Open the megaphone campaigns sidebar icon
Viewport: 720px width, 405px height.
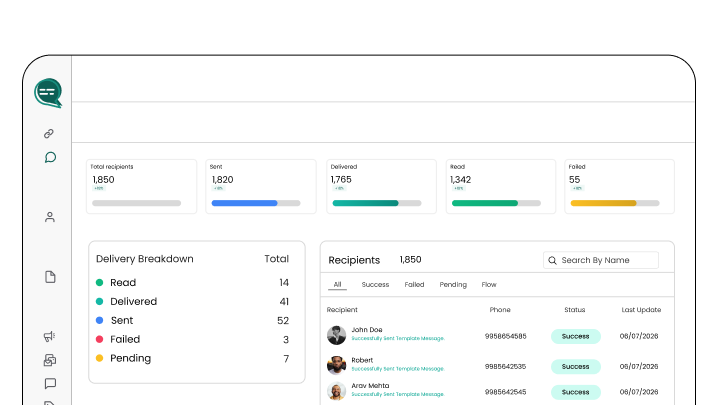49,337
